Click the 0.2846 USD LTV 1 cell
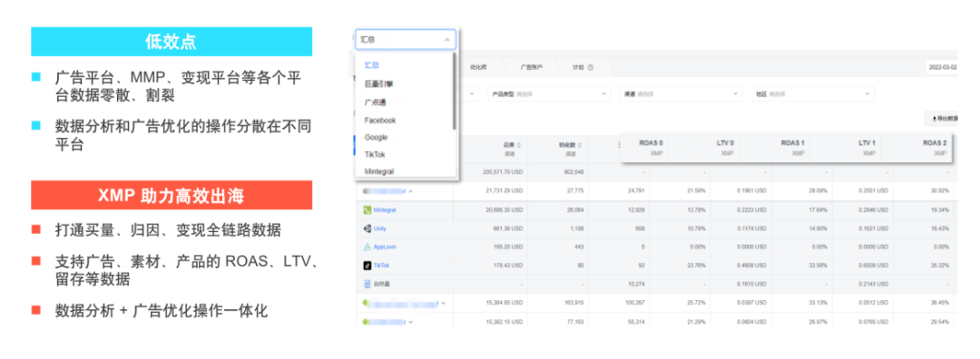Image resolution: width=980 pixels, height=359 pixels. [x=873, y=210]
